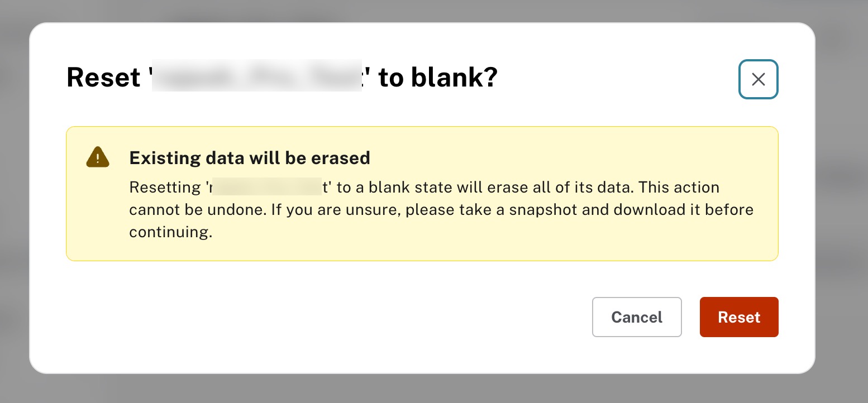The image size is (868, 403).
Task: Click empty white dialog area left of Cancel
Action: pos(335,318)
